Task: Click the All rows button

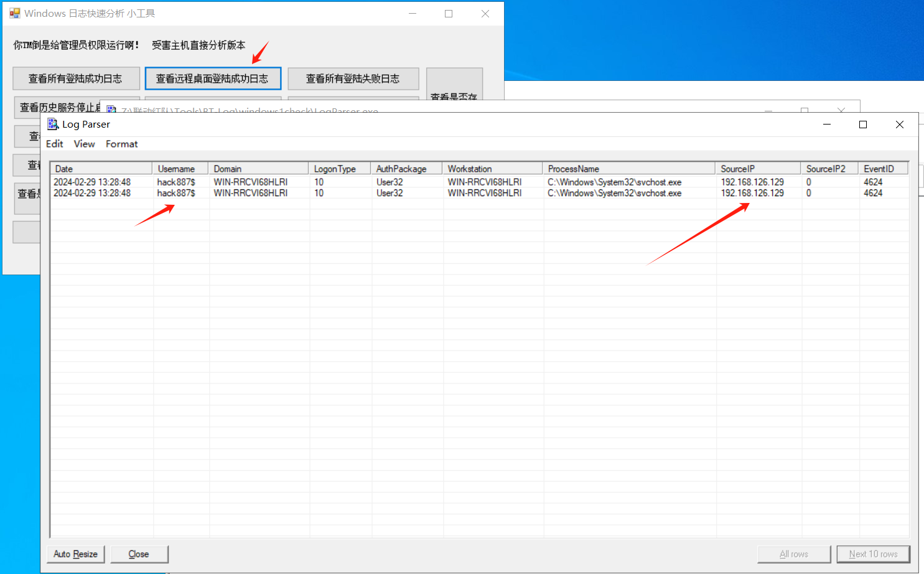Action: pos(794,554)
